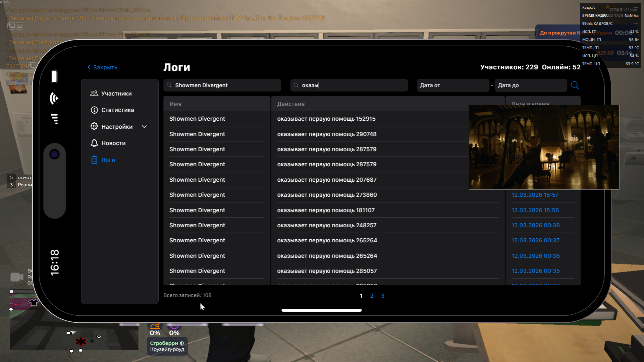Click the harp video thumbnail overlay

pos(544,147)
